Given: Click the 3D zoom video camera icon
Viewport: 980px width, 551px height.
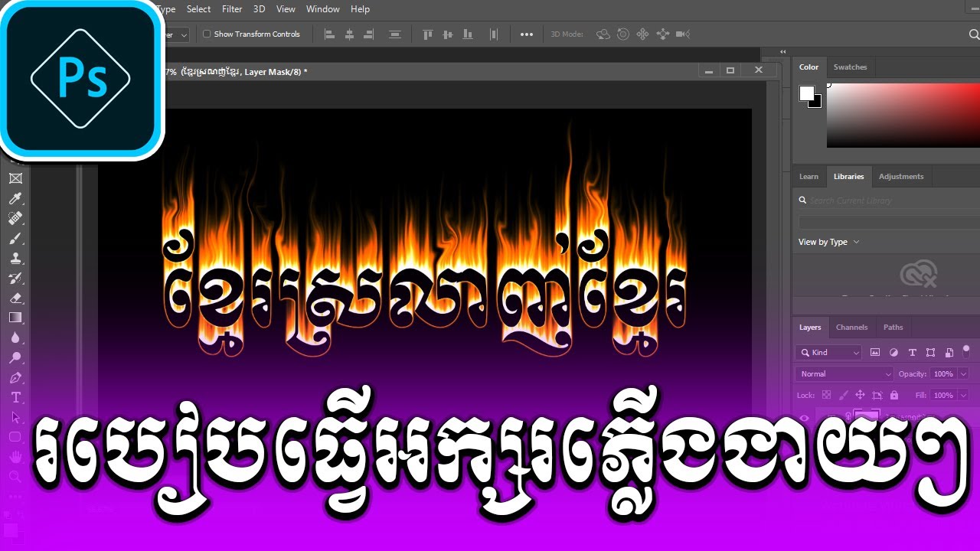Looking at the screenshot, I should pos(683,34).
